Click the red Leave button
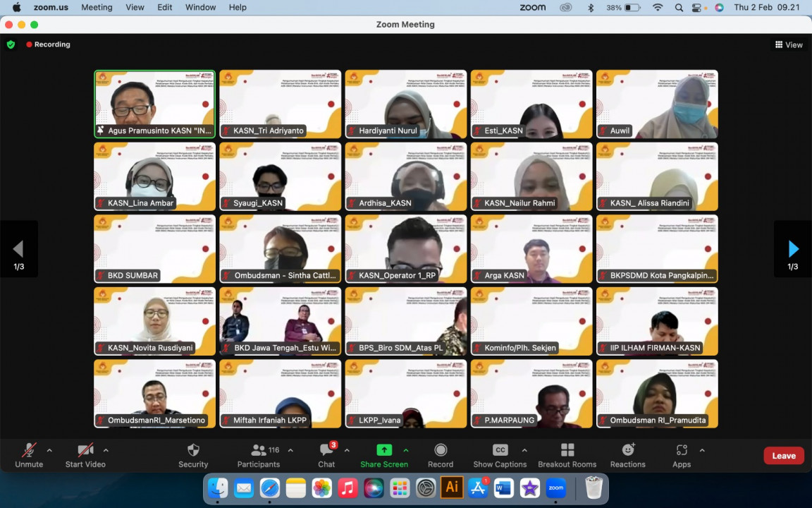Viewport: 812px width, 508px height. [783, 456]
